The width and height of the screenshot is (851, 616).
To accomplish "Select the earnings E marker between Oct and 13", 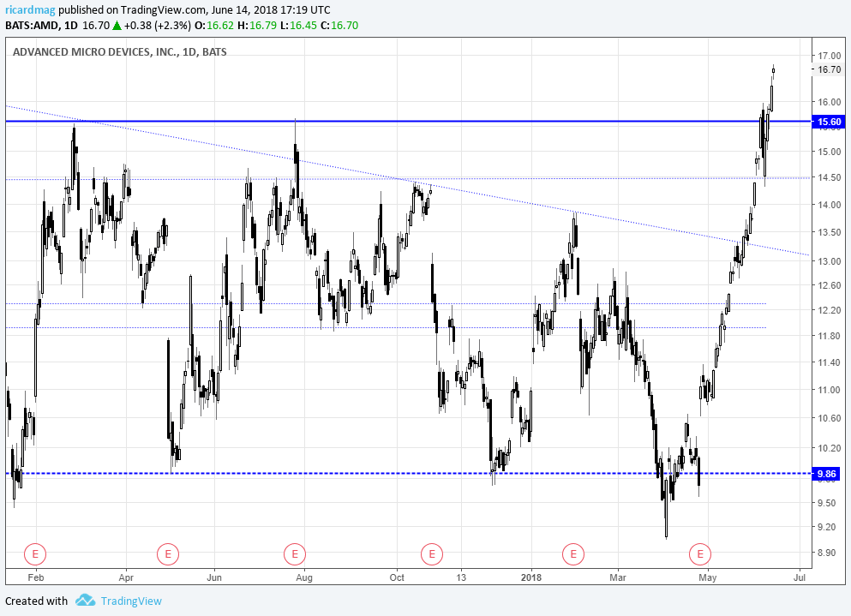I will click(432, 554).
